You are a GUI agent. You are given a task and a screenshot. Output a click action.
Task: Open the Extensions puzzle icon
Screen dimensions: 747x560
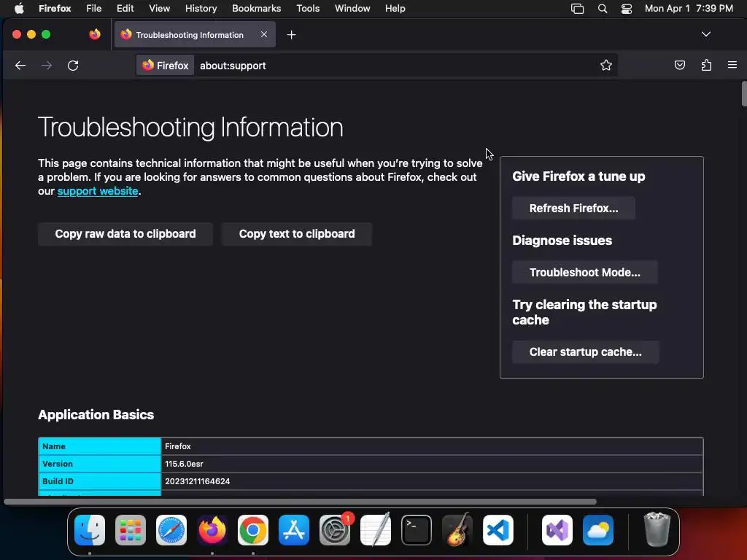(706, 65)
